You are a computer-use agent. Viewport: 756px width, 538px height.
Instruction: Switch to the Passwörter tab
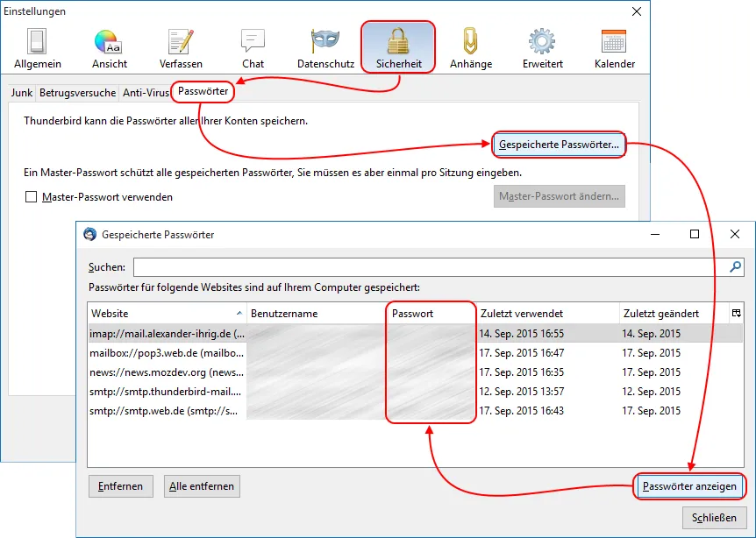(203, 91)
